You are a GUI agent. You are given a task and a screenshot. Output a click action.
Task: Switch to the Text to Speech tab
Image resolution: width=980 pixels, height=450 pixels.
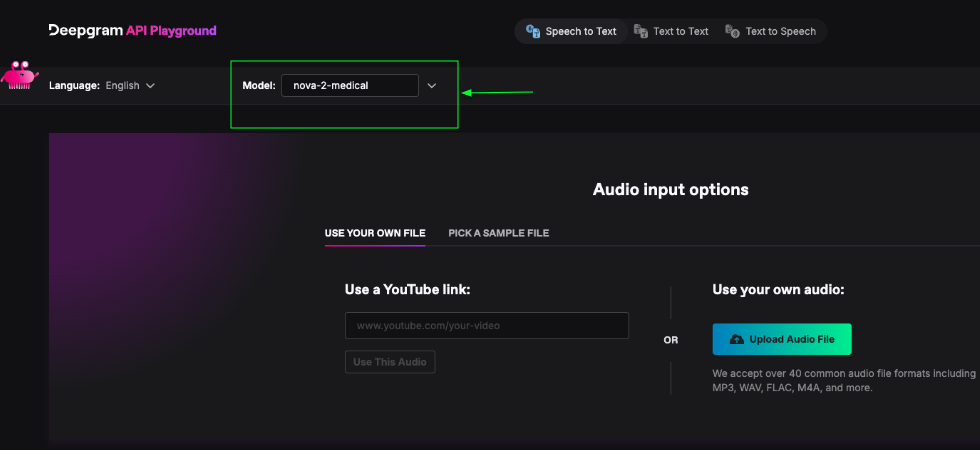780,31
